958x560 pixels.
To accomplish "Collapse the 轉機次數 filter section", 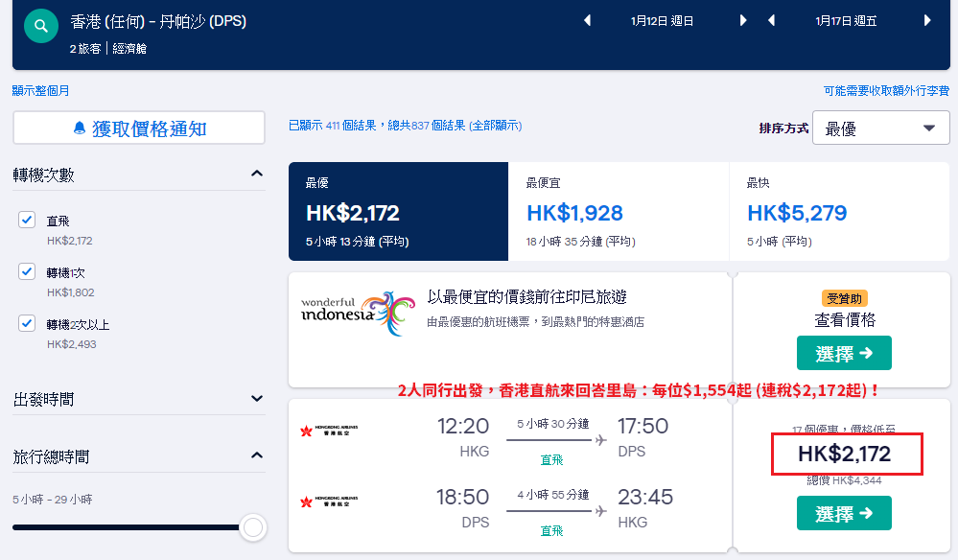I will click(257, 175).
